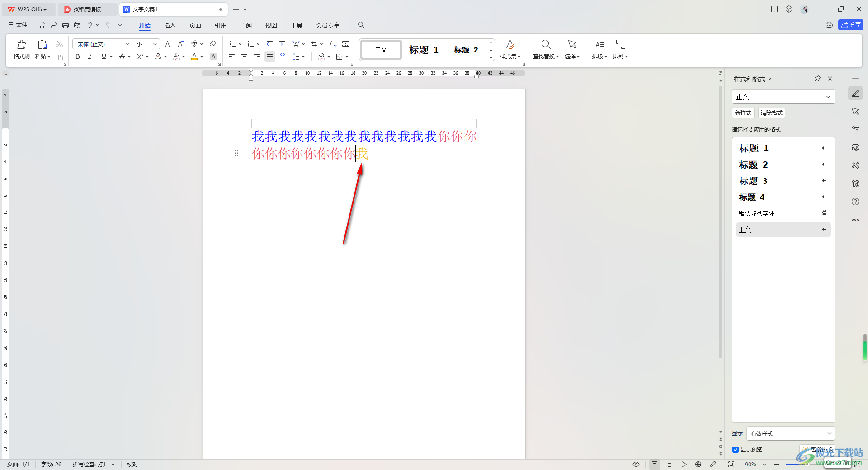
Task: Close the Styles and Formatting panel
Action: pyautogui.click(x=830, y=79)
